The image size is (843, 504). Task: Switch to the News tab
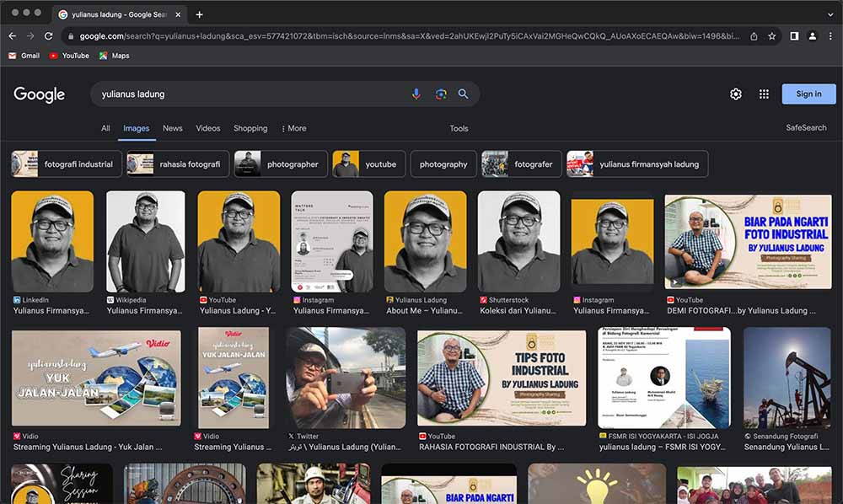coord(173,129)
